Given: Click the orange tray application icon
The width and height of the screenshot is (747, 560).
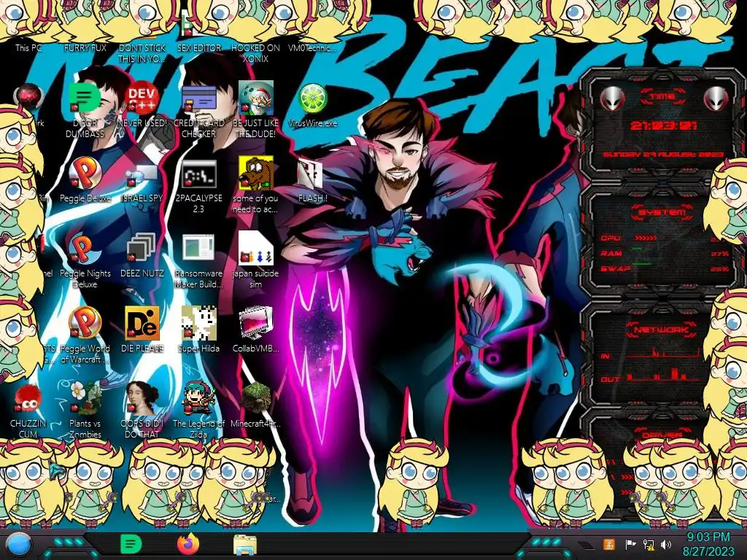Looking at the screenshot, I should click(609, 544).
